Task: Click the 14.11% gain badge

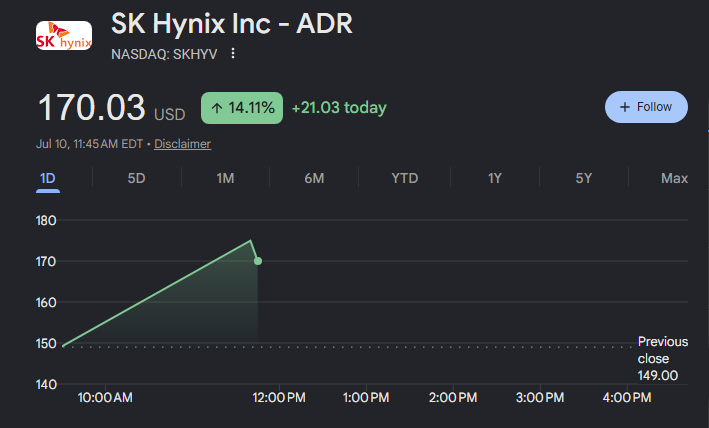Action: [242, 108]
